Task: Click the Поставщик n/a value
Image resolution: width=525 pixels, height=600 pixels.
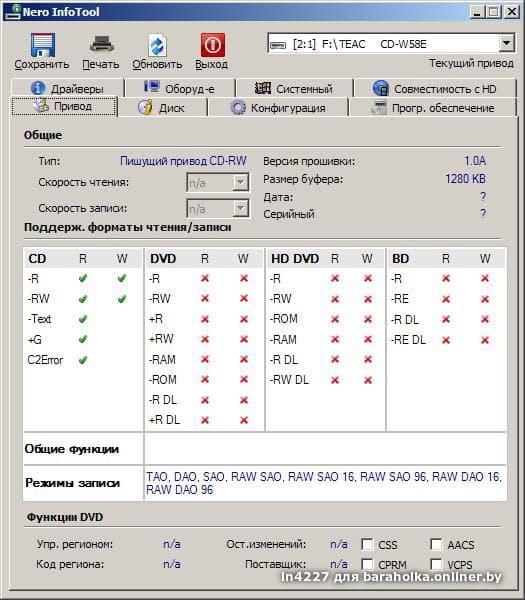Action: click(339, 564)
